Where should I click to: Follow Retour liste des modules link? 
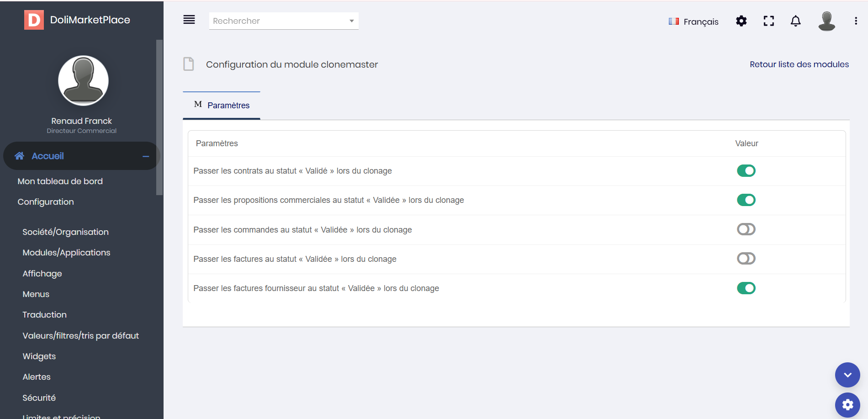click(x=799, y=64)
